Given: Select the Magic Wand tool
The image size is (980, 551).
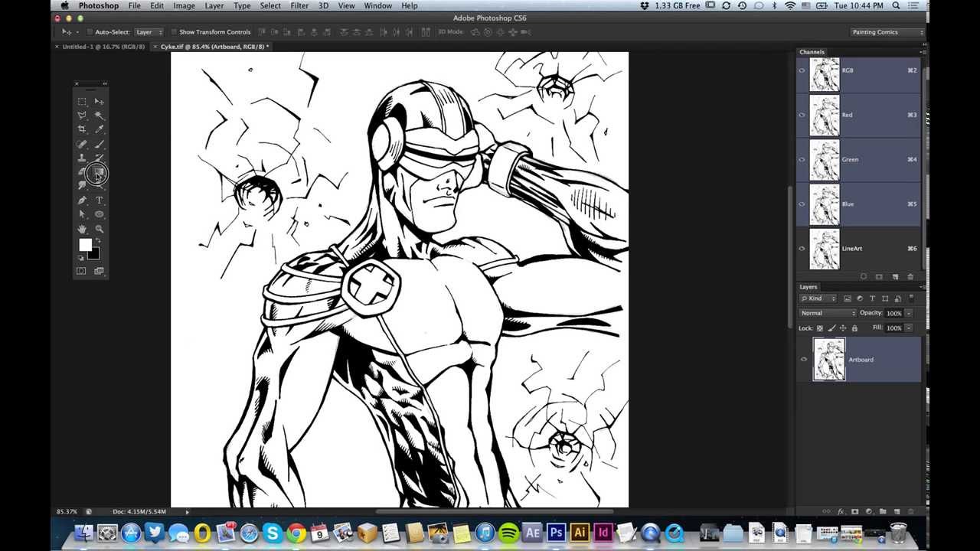Looking at the screenshot, I should pyautogui.click(x=99, y=116).
